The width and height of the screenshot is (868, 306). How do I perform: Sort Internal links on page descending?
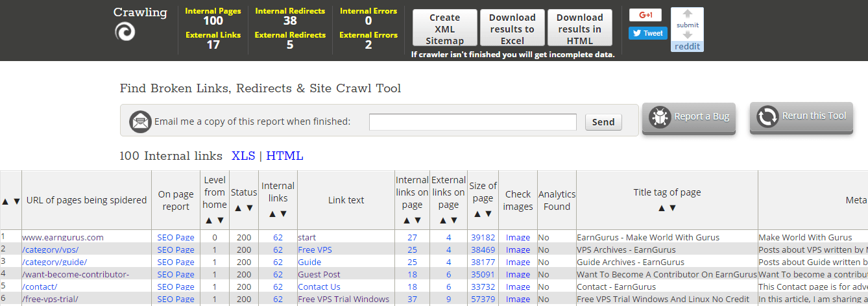(x=418, y=220)
